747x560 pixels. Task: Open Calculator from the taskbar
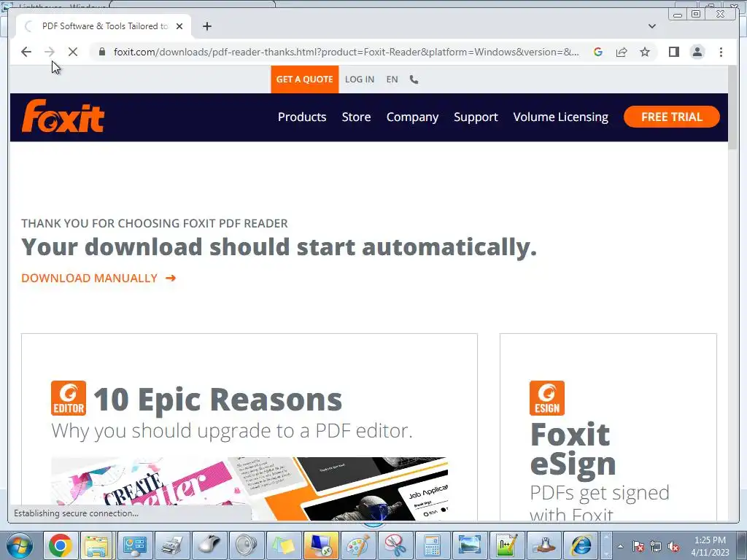click(x=432, y=545)
